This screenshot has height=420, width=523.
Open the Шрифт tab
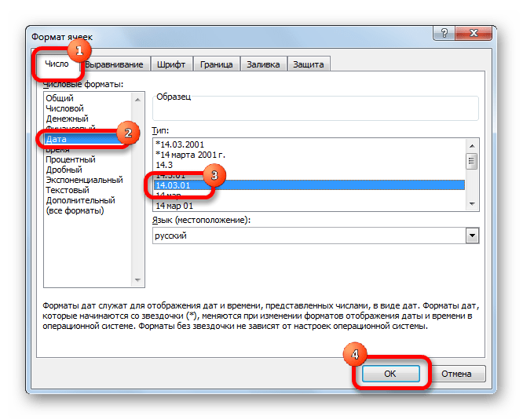pos(171,64)
